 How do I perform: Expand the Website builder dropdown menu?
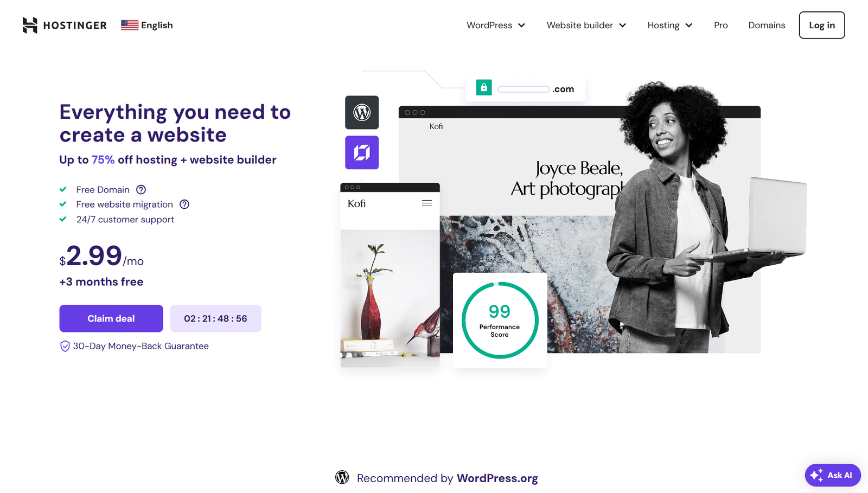point(586,25)
